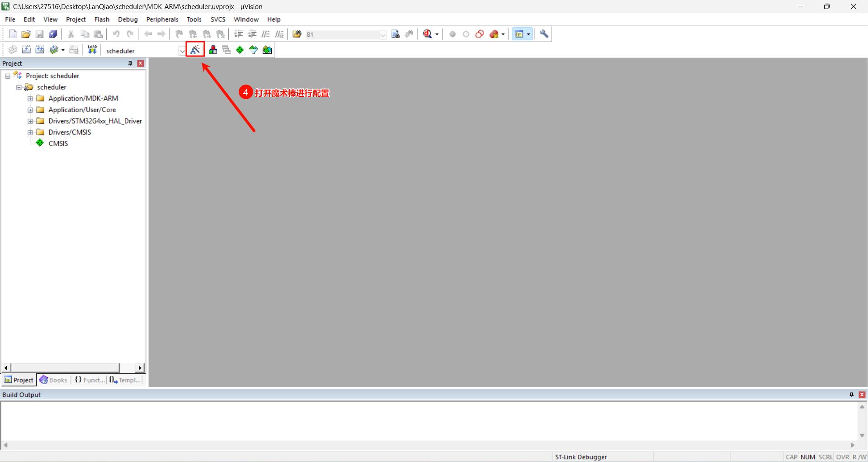
Task: Expand the Application/User/Core folder
Action: click(x=30, y=110)
